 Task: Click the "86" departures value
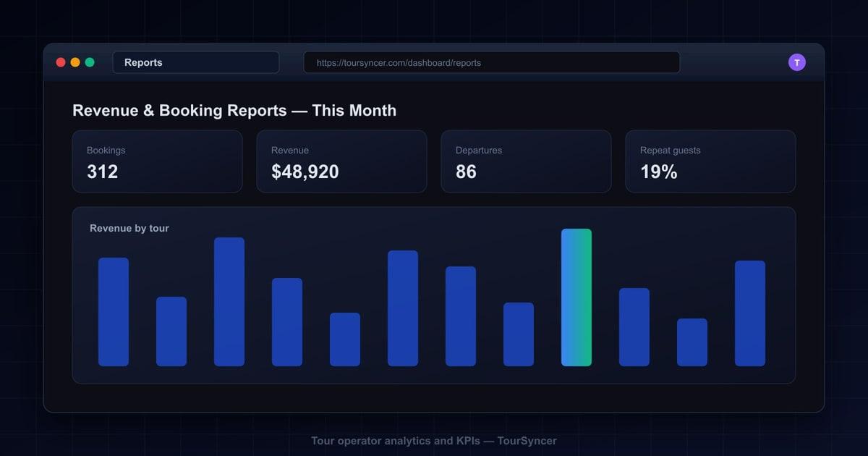[466, 172]
